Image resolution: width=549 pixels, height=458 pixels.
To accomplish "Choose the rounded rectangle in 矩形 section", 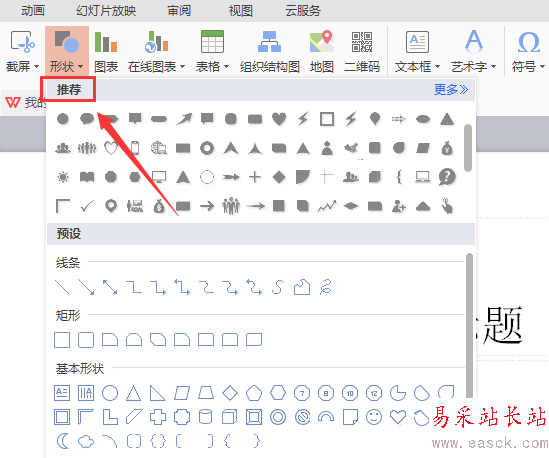I will [86, 340].
